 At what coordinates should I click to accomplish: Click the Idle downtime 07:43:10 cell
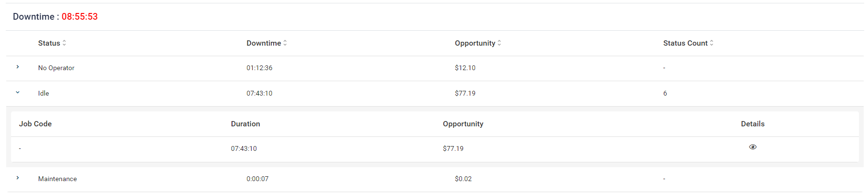[x=259, y=94]
